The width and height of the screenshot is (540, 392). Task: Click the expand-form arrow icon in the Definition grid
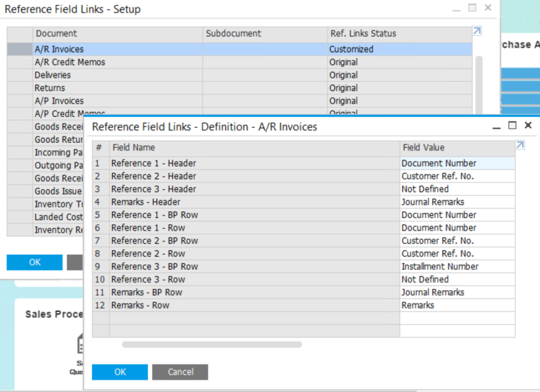pos(520,145)
